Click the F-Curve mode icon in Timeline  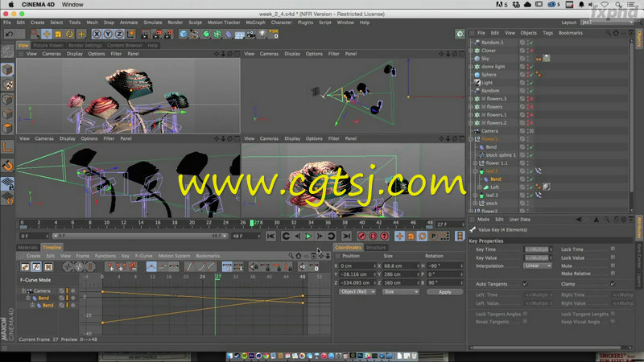[36, 267]
